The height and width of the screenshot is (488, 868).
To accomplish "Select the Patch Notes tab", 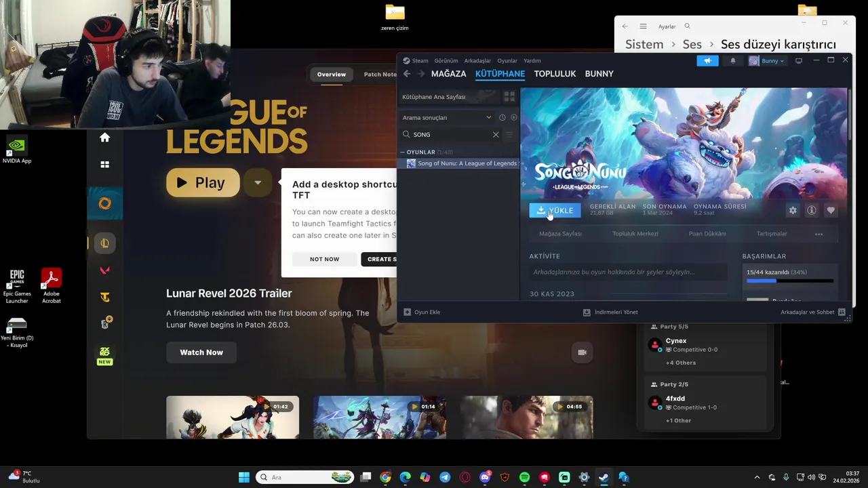I will (x=380, y=75).
